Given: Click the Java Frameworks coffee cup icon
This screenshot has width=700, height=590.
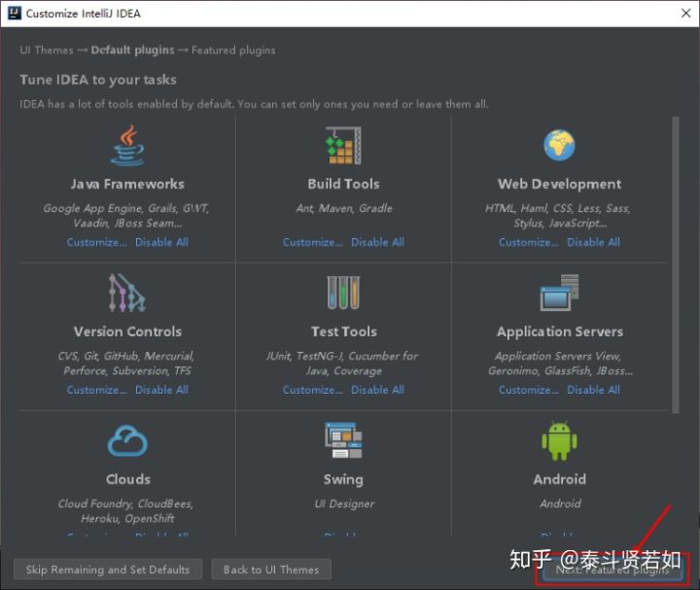Looking at the screenshot, I should point(127,146).
